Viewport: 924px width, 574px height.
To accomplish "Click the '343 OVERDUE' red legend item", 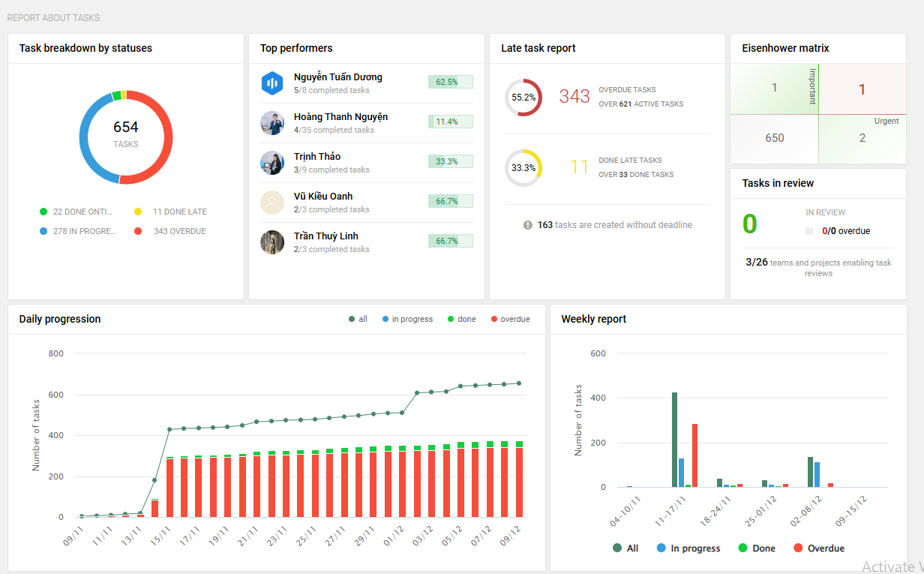I will 170,231.
